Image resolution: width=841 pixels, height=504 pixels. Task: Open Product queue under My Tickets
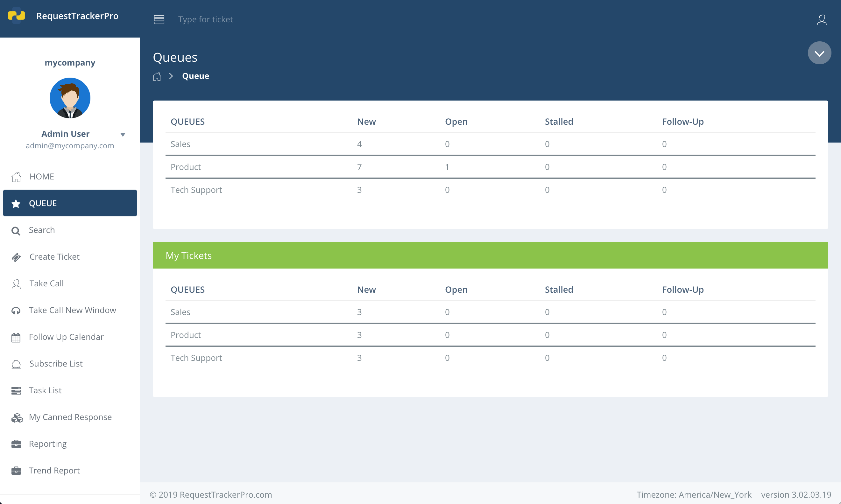186,335
